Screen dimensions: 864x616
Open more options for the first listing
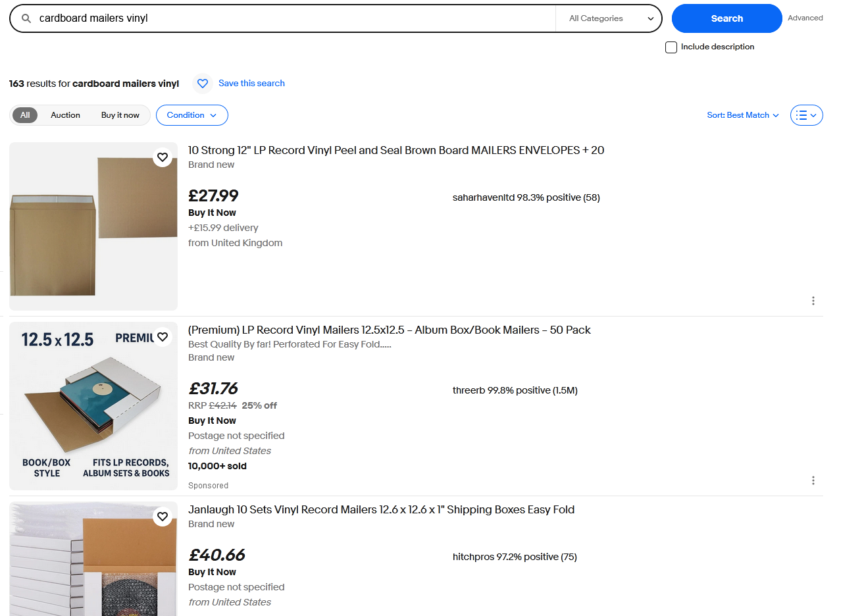tap(813, 301)
